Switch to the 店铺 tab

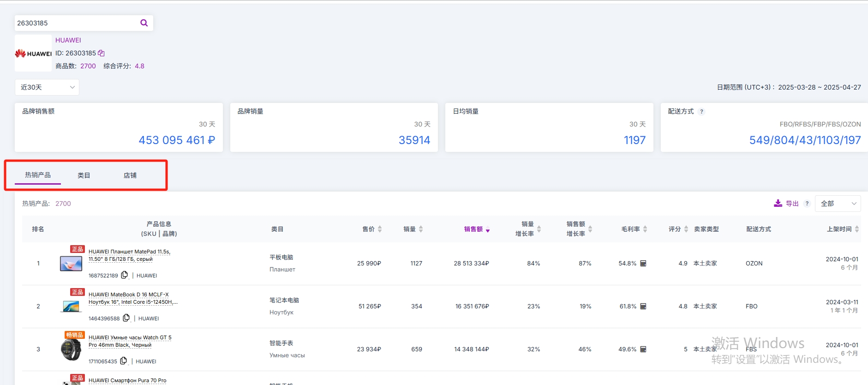tap(130, 175)
